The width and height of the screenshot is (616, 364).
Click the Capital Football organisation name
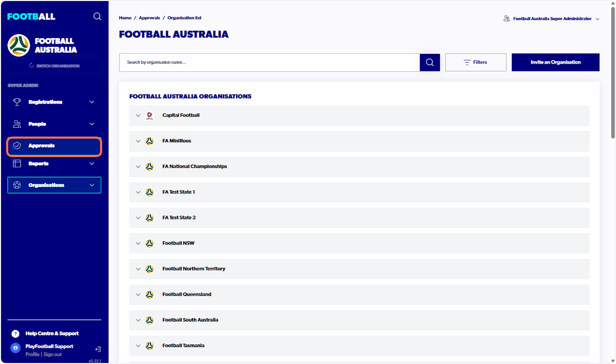point(181,116)
